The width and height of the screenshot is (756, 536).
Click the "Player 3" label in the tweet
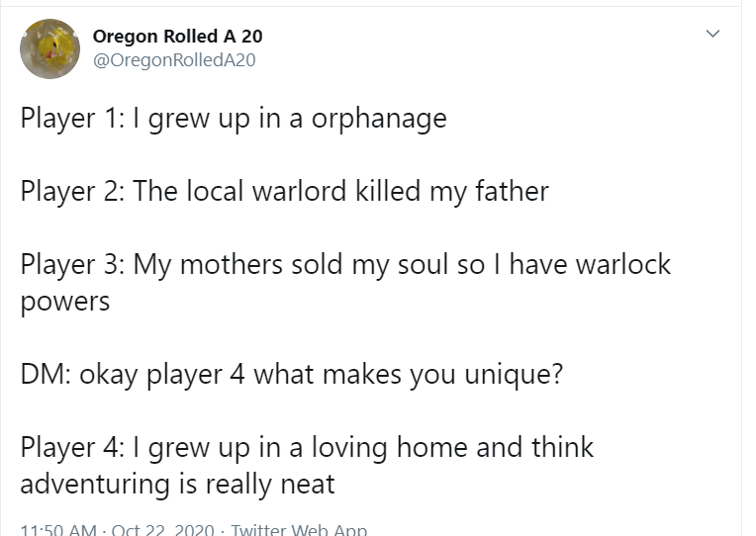(67, 264)
